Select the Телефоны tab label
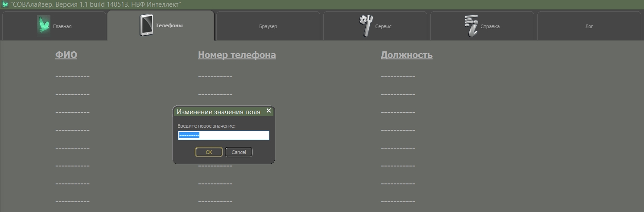This screenshot has height=212, width=644. (x=169, y=25)
